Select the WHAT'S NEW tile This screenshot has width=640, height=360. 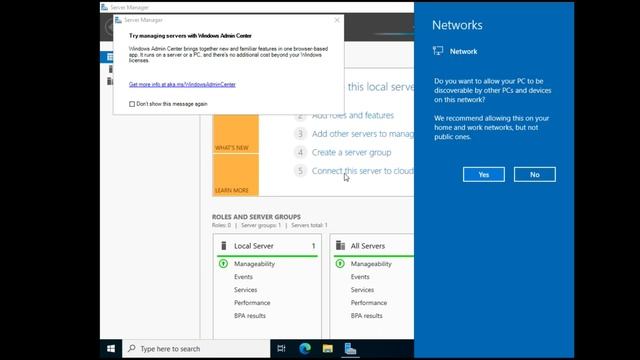click(x=236, y=134)
